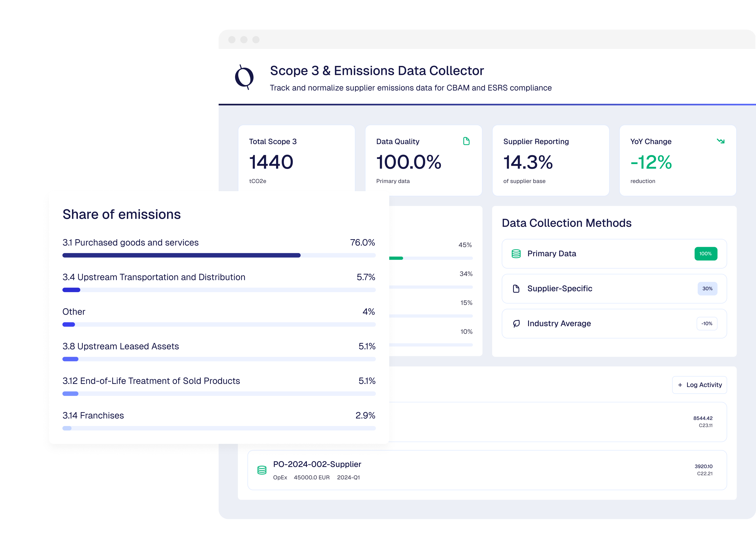Image resolution: width=756 pixels, height=552 pixels.
Task: Open the Data Quality summary card
Action: (423, 160)
